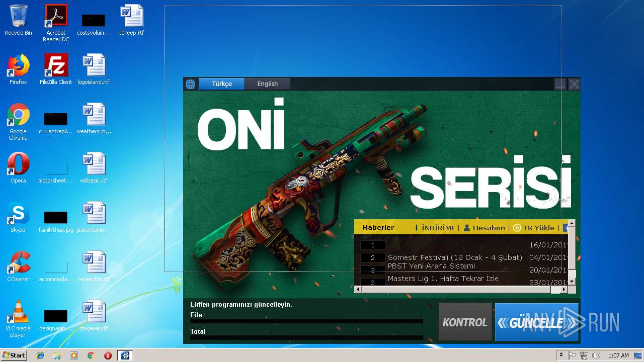This screenshot has width=644, height=362.
Task: Open VLC media player shortcut
Action: (18, 319)
